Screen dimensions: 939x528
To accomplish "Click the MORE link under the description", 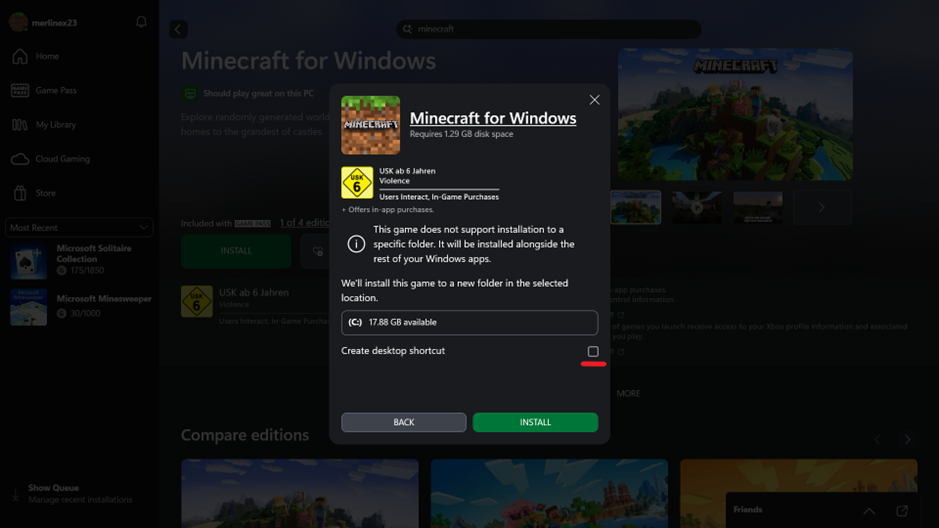I will tap(628, 393).
